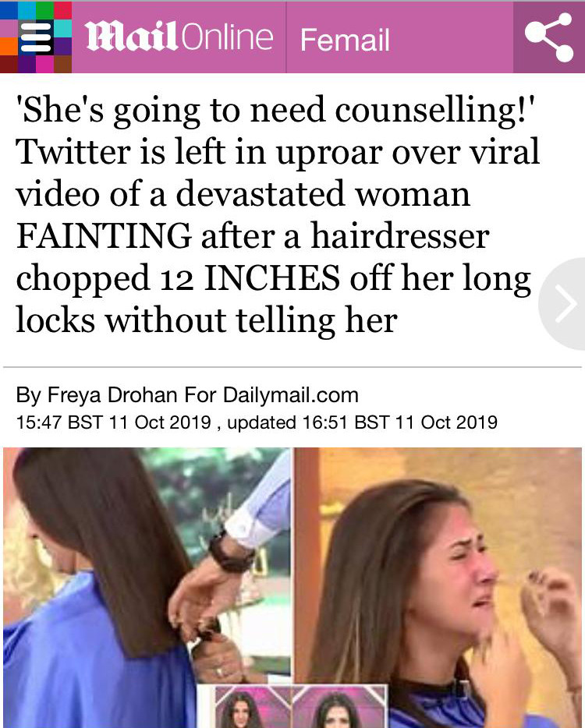Open the photo of the crying woman
Viewport: 585px width, 728px height.
tap(438, 588)
